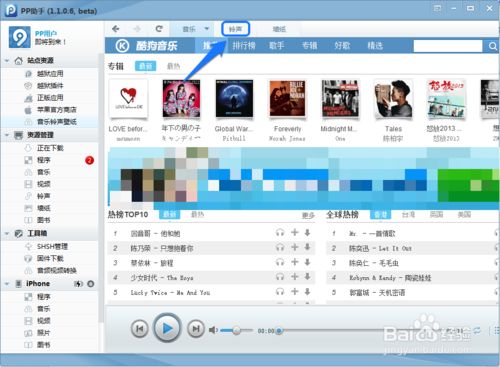
Task: Open the 精选 navigation tab
Action: pos(375,45)
